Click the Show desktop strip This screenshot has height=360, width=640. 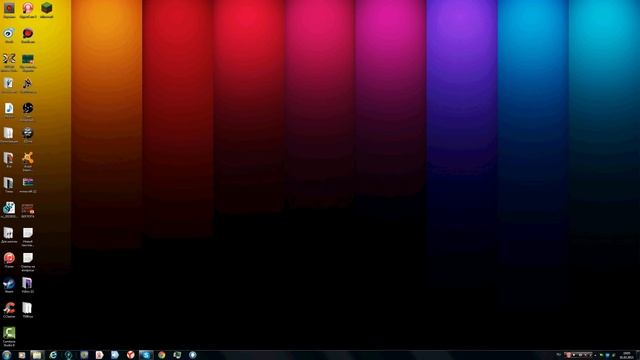tap(638, 355)
